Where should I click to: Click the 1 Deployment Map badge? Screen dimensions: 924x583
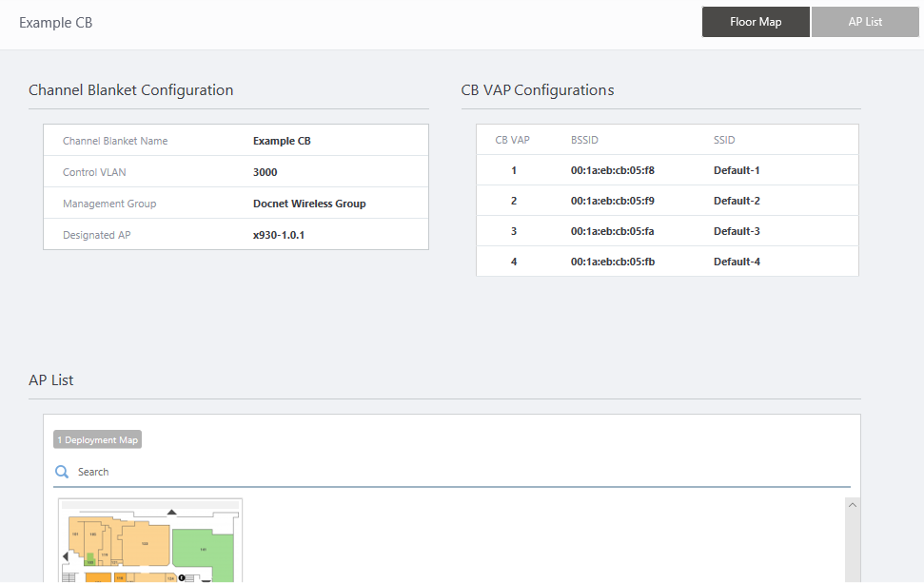98,440
